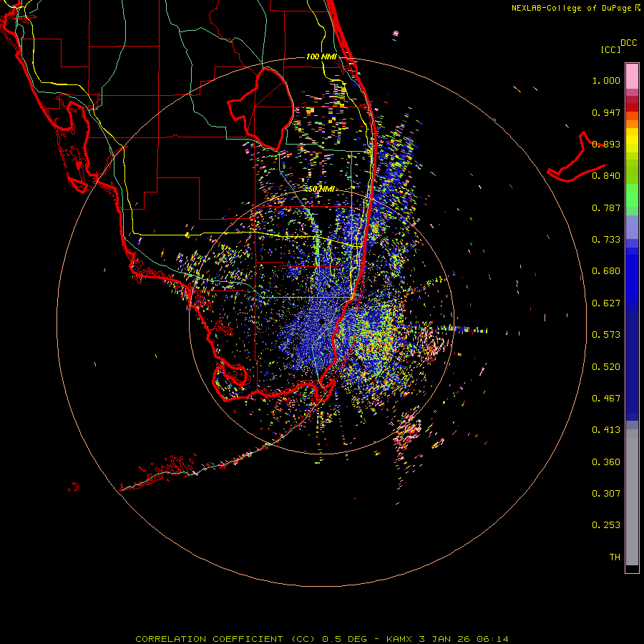The height and width of the screenshot is (644, 644).
Task: Select the 0.307 color scale value
Action: click(606, 494)
